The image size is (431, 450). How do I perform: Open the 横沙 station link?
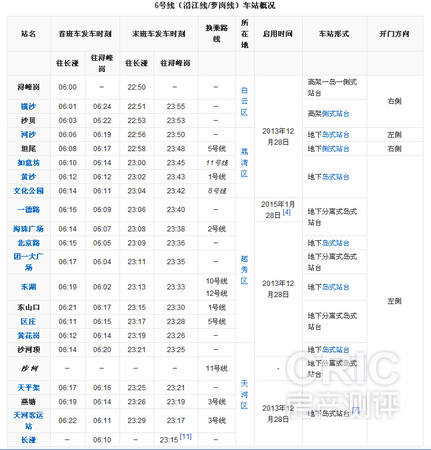tap(28, 106)
